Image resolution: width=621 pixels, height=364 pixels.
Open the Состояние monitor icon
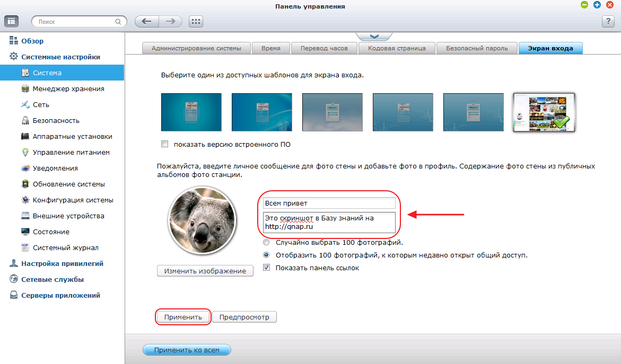pos(25,232)
